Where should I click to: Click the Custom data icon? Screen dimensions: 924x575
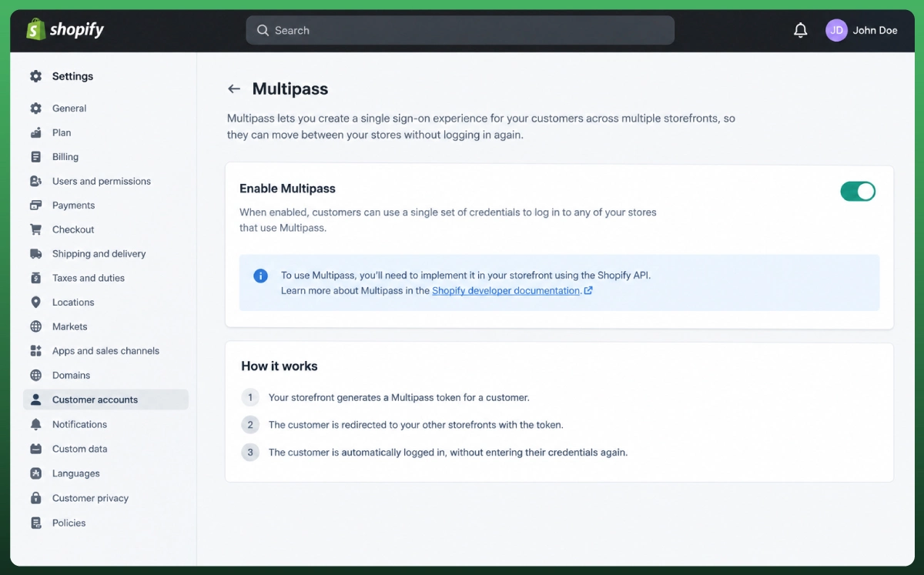(x=35, y=449)
